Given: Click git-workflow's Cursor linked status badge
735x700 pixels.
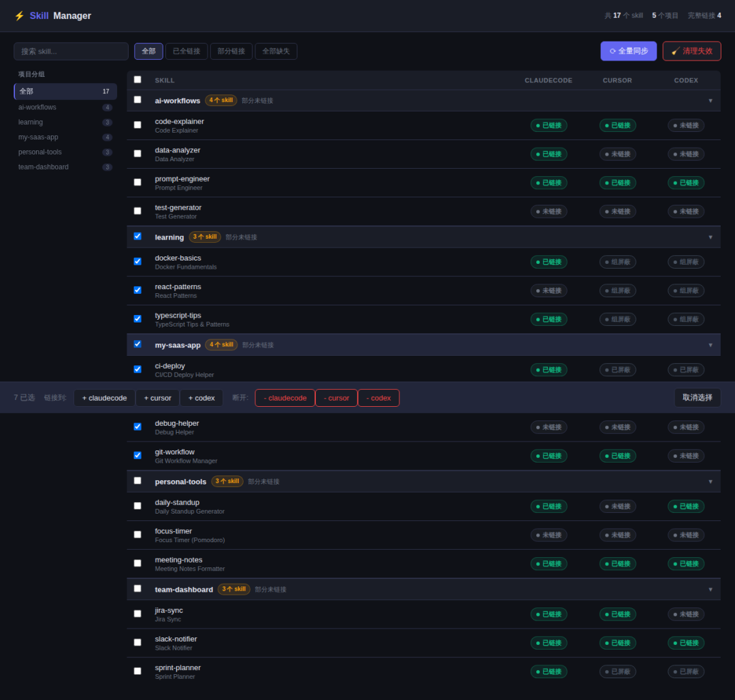Looking at the screenshot, I should [x=617, y=456].
